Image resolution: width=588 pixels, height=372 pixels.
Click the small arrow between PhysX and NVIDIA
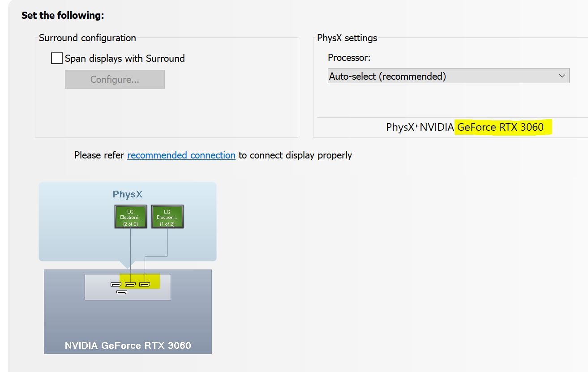tap(416, 127)
